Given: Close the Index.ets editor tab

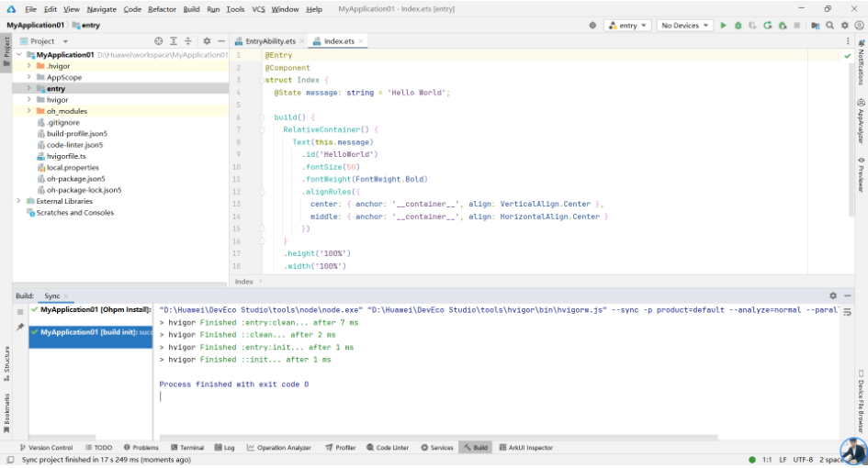Looking at the screenshot, I should (x=361, y=41).
